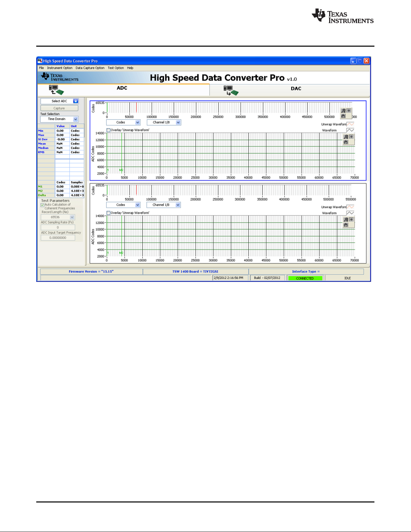This screenshot has width=411, height=532.
Task: Click Waveform legend swatch of lower graph
Action: [x=350, y=213]
